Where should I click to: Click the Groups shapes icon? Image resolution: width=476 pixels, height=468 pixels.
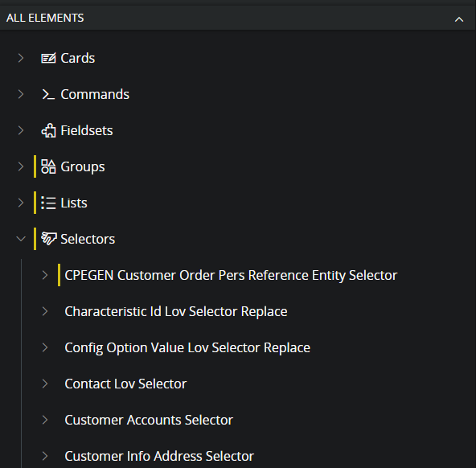48,166
